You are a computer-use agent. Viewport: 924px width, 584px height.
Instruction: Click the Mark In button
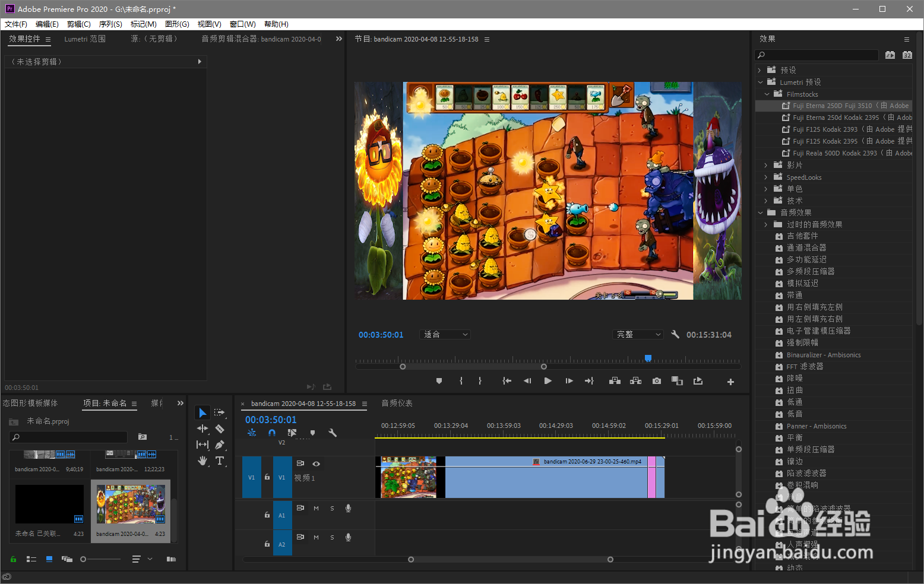(461, 381)
